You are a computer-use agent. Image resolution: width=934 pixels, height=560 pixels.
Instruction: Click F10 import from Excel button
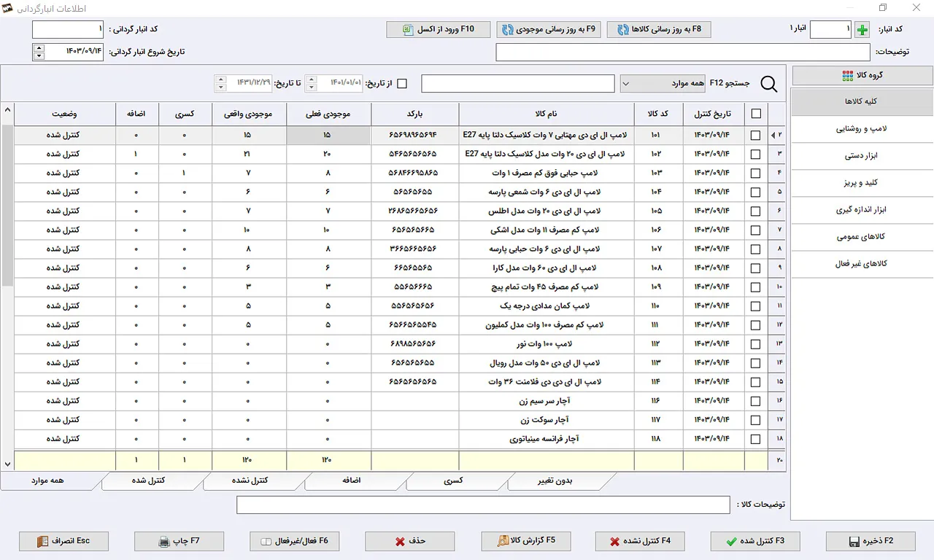(439, 29)
